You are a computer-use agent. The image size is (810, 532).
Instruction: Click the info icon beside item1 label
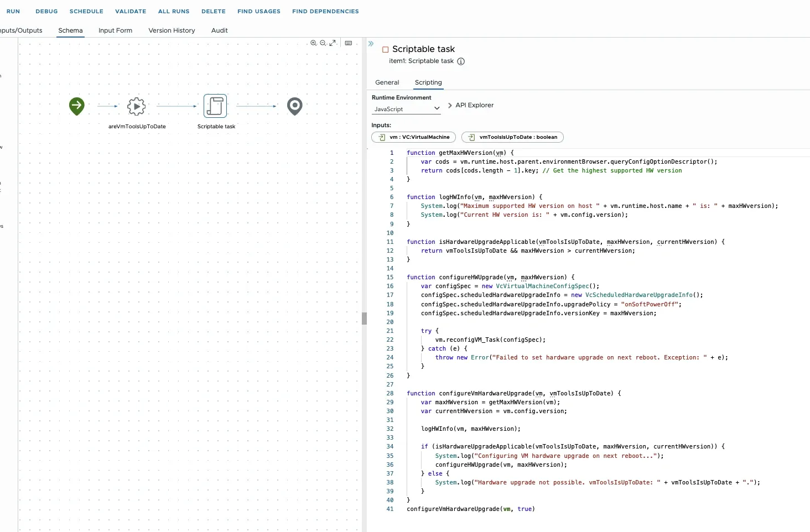click(x=461, y=61)
